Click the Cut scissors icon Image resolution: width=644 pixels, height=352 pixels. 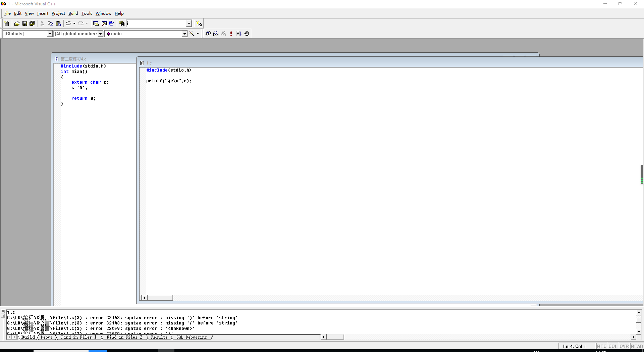point(42,24)
